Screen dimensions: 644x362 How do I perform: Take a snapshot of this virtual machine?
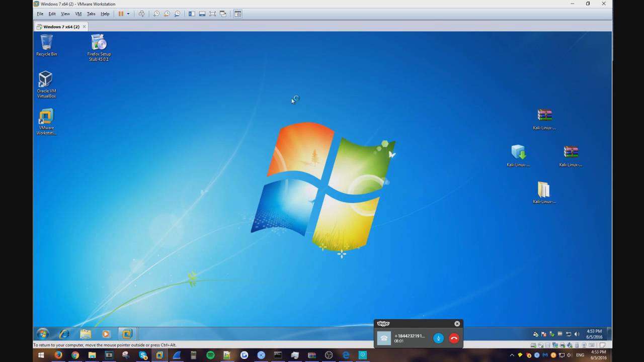pyautogui.click(x=156, y=14)
